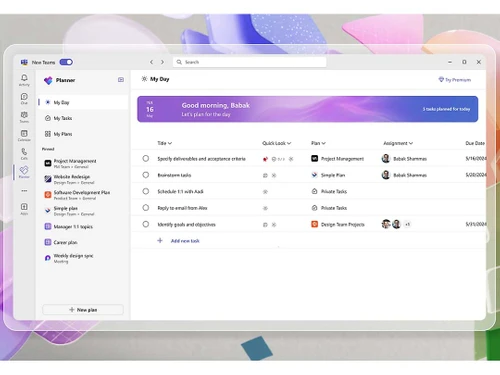Viewport: 500px width, 375px height.
Task: Click the Project Management plan icon in Pinned
Action: pos(48,163)
